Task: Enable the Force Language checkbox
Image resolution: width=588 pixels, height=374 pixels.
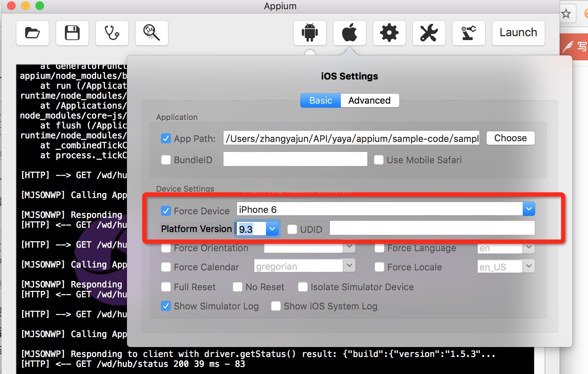Action: pos(379,248)
